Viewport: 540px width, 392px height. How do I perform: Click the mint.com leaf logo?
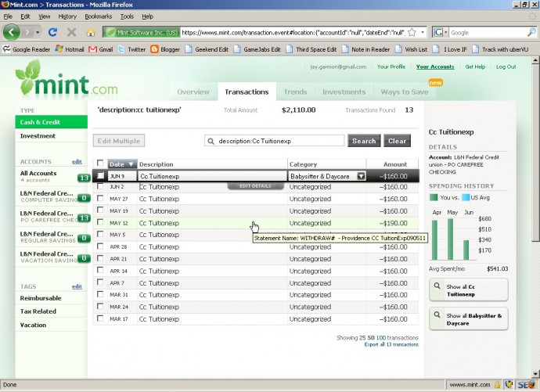[66, 77]
